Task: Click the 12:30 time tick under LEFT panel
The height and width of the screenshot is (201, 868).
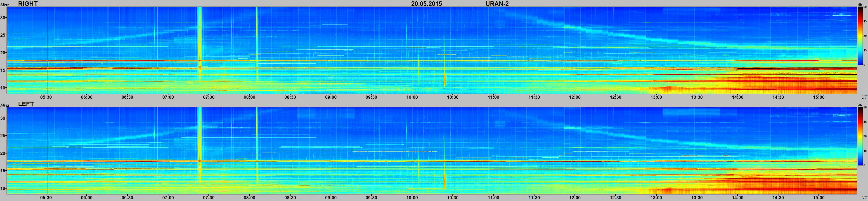Action: click(x=615, y=198)
